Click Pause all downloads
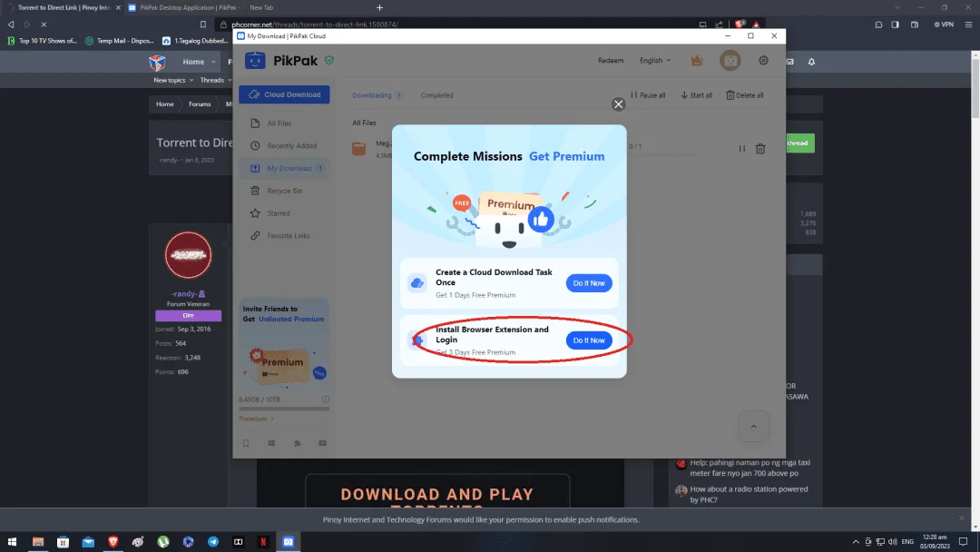This screenshot has height=552, width=980. pos(648,95)
